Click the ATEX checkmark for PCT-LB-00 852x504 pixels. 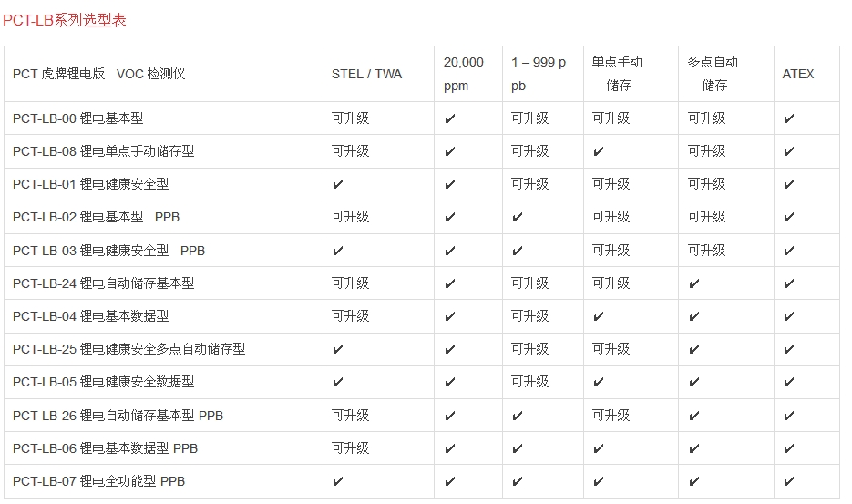coord(788,118)
